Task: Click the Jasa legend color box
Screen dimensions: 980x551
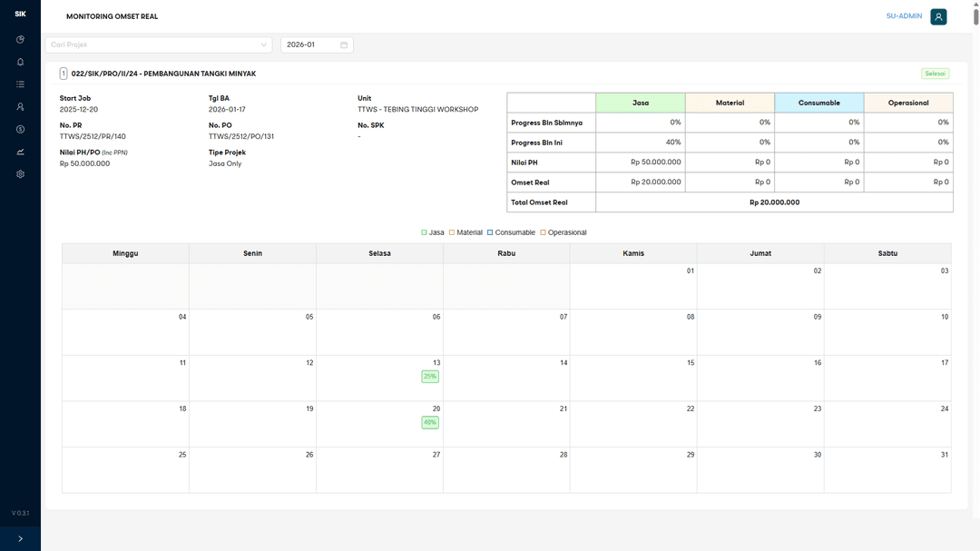Action: click(x=424, y=233)
